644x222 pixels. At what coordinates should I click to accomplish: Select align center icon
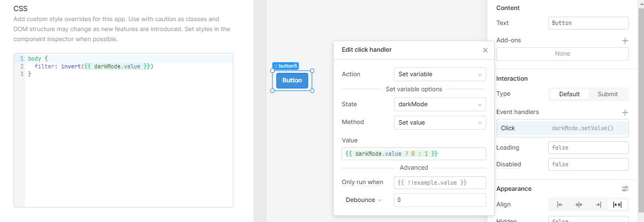click(x=579, y=204)
